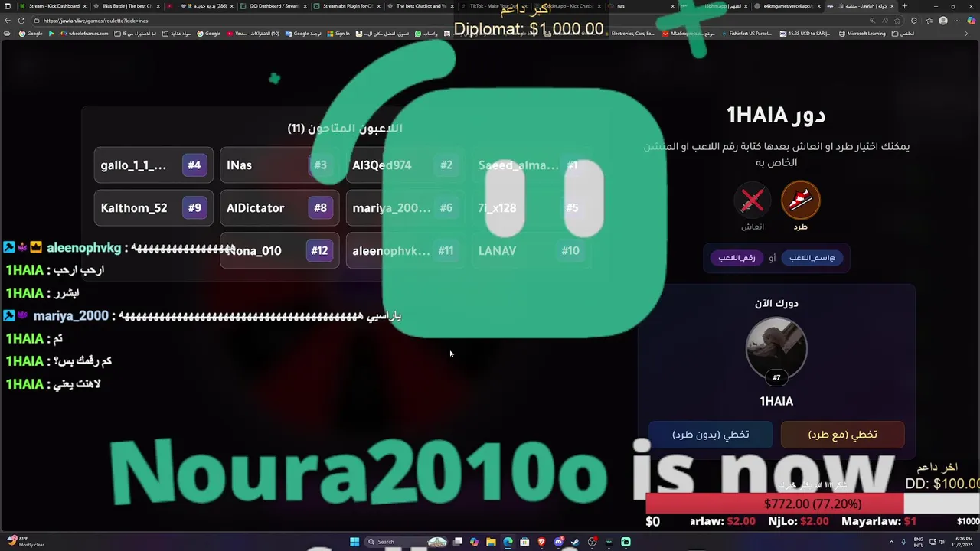The height and width of the screenshot is (551, 980).
Task: Click the تخطي (مع طرد) skip button
Action: pyautogui.click(x=842, y=435)
